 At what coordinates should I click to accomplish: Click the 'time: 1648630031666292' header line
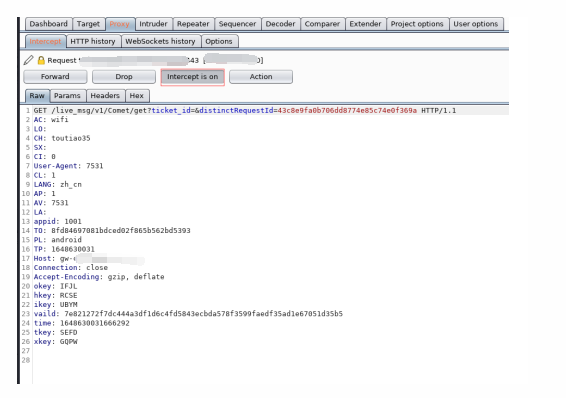[82, 323]
